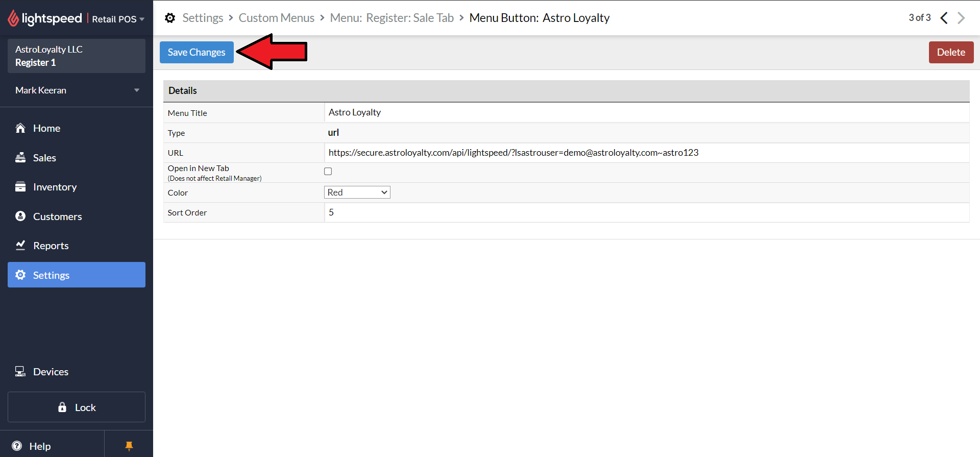Edit the Sort Order field
Viewport: 980px width, 457px height.
[647, 212]
